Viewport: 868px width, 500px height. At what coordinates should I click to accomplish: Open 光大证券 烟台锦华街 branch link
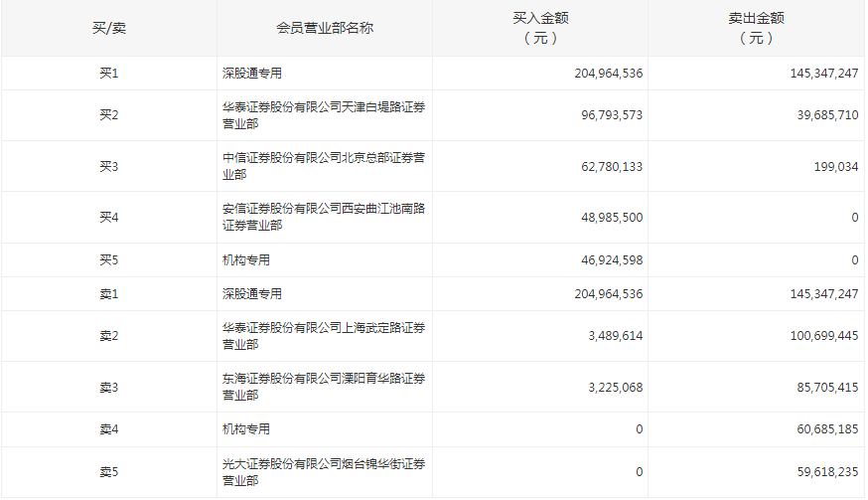[x=324, y=472]
